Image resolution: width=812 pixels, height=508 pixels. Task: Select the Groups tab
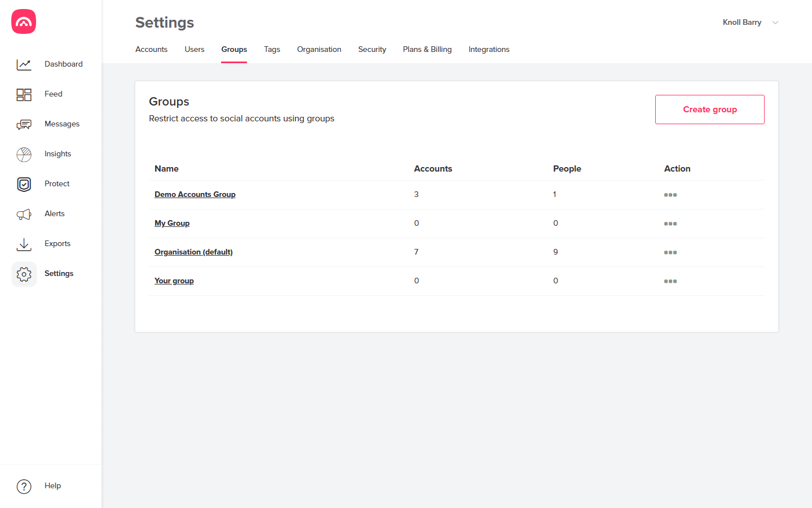point(234,49)
